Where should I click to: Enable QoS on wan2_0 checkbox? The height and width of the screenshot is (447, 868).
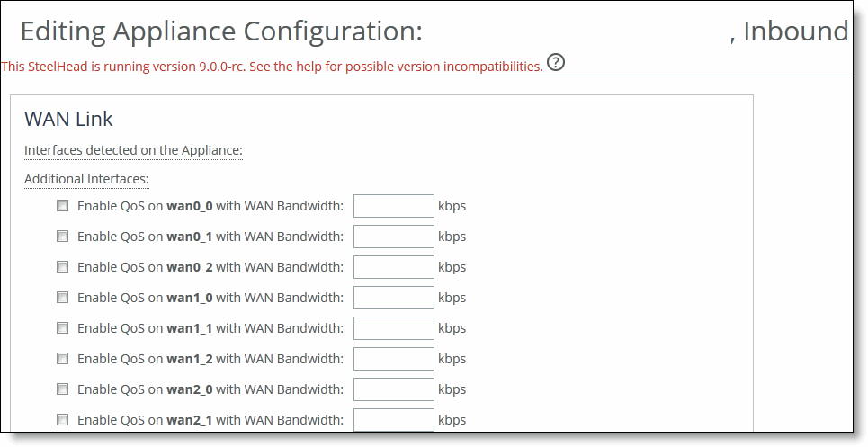click(x=63, y=389)
